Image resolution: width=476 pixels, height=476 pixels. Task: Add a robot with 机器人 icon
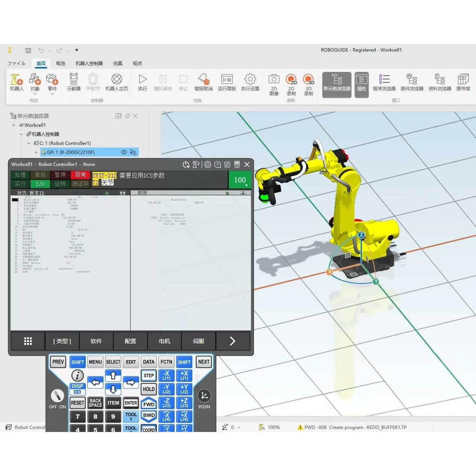(x=17, y=83)
